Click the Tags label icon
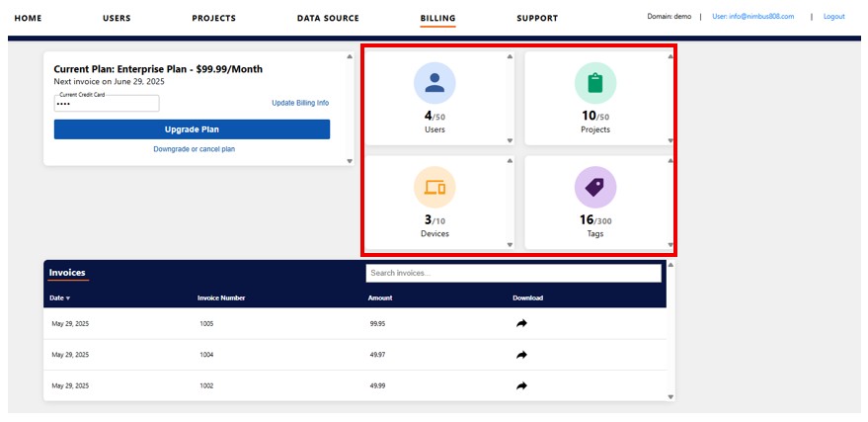The image size is (868, 422). pyautogui.click(x=595, y=187)
